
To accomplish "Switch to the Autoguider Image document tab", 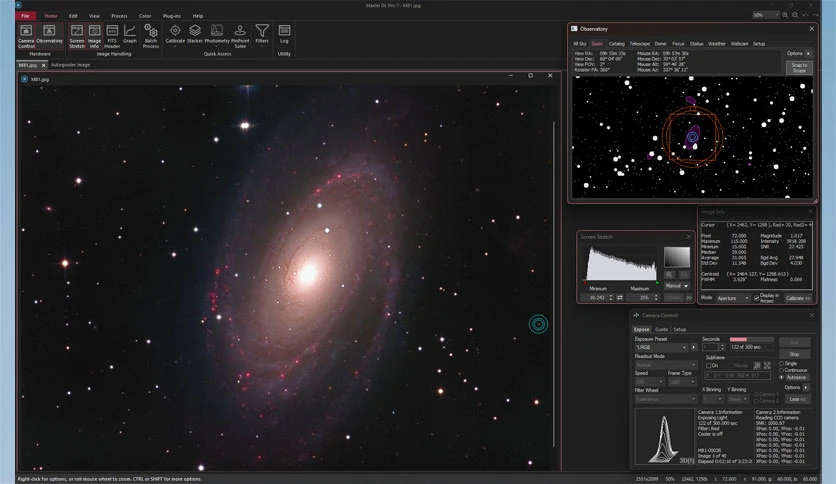I will (x=70, y=65).
